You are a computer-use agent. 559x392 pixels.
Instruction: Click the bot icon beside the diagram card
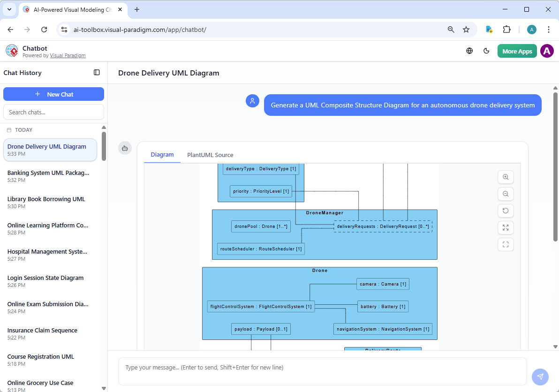click(x=125, y=148)
